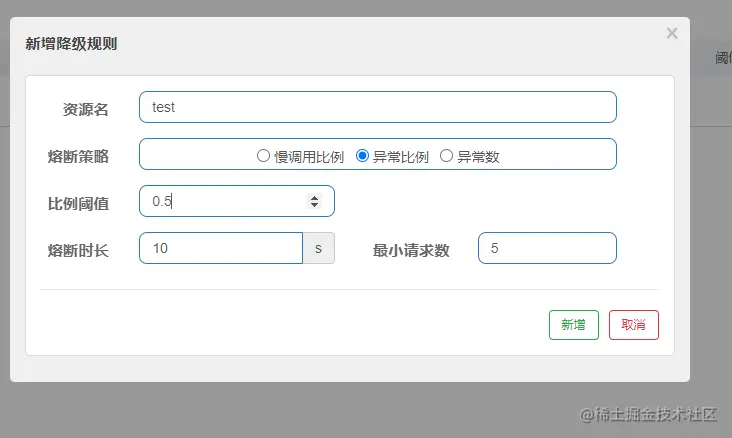Viewport: 732px width, 438px height.
Task: Select the 慢调用比例 radio button
Action: click(263, 155)
